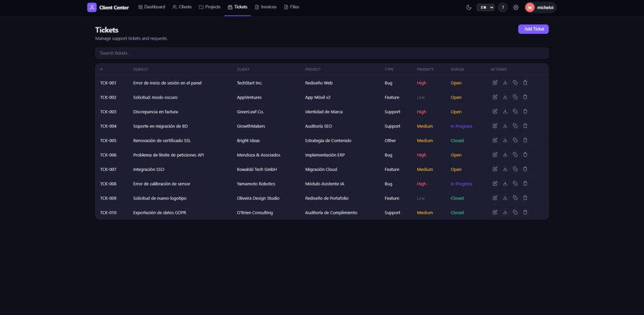This screenshot has height=315, width=644.
Task: Click client 'Yamamoto Robotics'
Action: pyautogui.click(x=256, y=184)
